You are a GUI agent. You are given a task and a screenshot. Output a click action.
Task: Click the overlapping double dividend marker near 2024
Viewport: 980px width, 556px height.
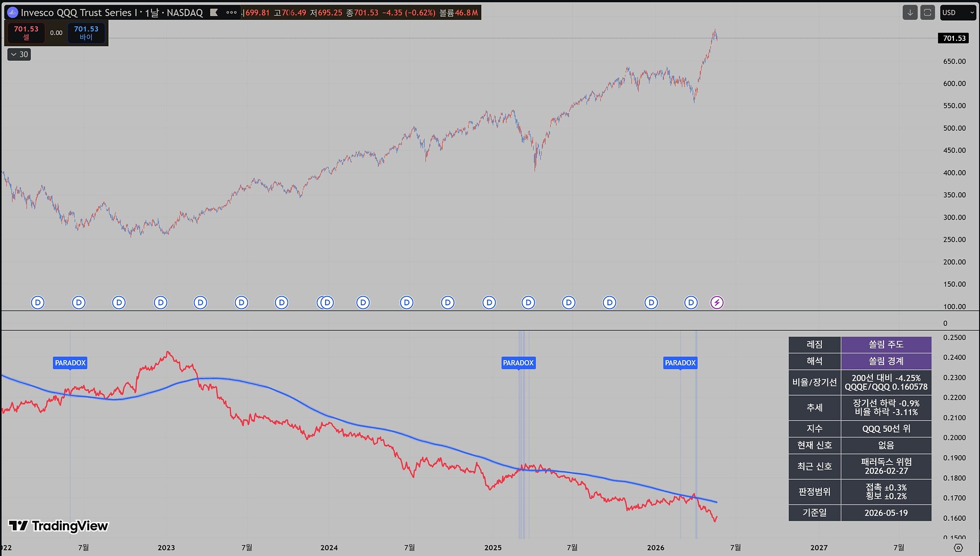(325, 303)
